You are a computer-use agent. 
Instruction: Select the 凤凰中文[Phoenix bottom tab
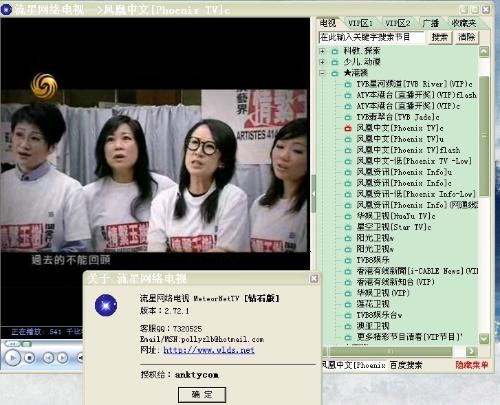pos(353,365)
